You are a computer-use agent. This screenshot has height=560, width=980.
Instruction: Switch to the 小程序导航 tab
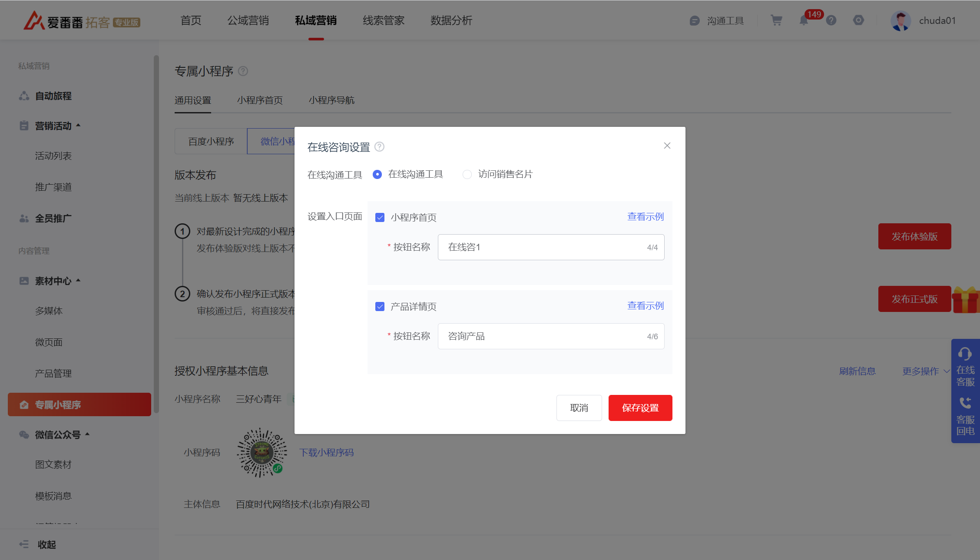click(x=331, y=100)
